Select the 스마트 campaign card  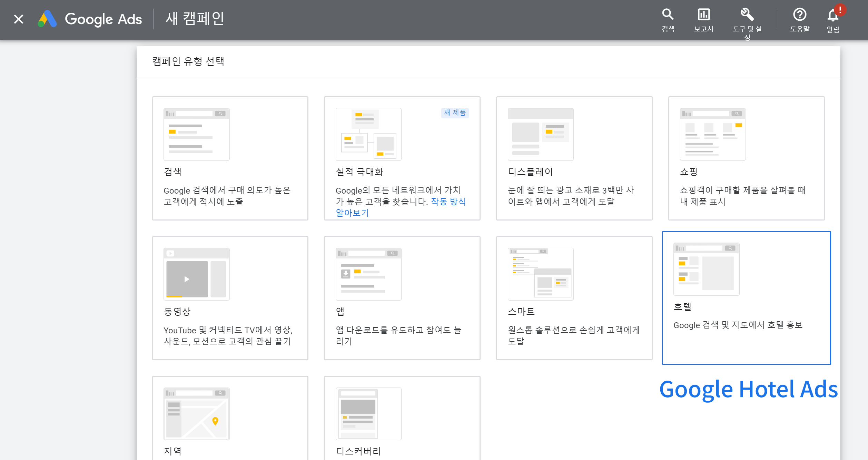point(574,298)
